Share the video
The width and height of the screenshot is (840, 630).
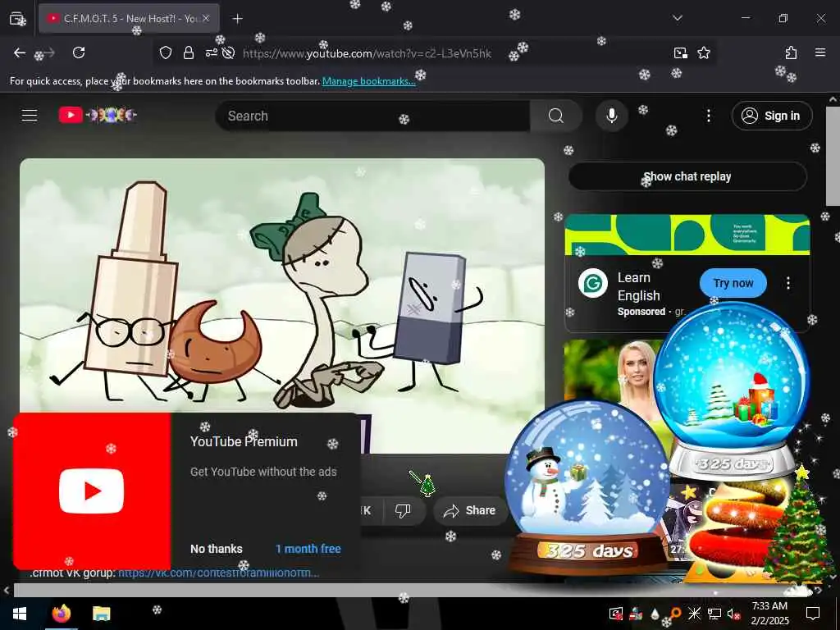tap(469, 510)
